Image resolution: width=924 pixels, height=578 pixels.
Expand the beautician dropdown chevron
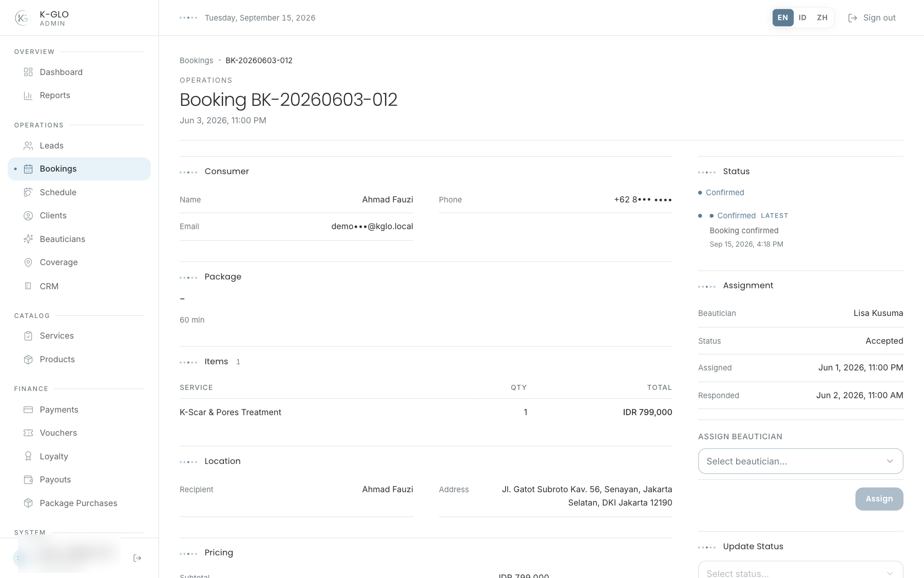pos(890,461)
